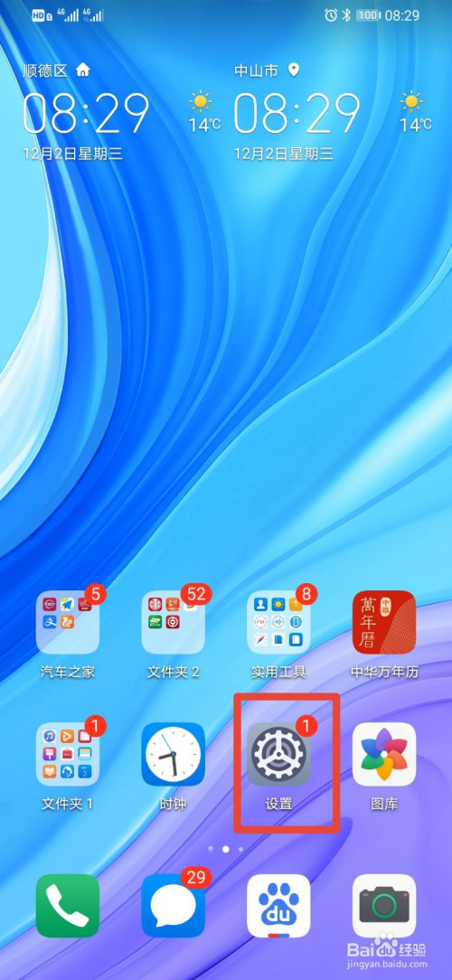Open the 汽车之家 folder
This screenshot has height=980, width=452.
[x=68, y=622]
